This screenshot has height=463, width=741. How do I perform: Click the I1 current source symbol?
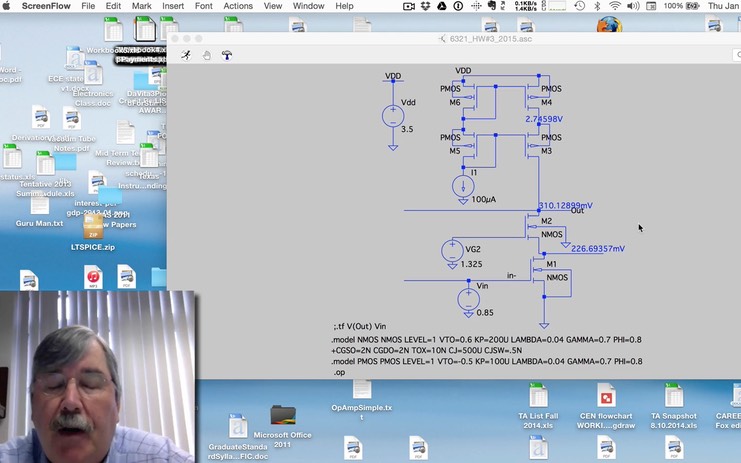coord(462,185)
